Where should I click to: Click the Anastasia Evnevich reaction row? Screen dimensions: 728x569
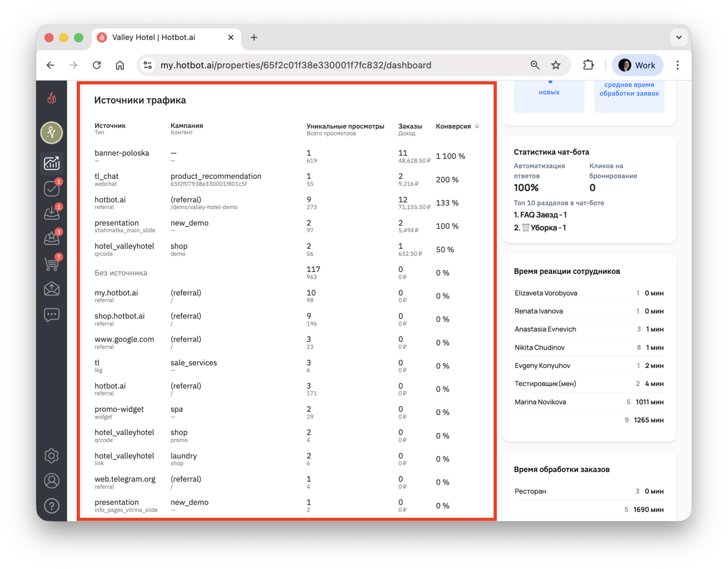tap(589, 329)
